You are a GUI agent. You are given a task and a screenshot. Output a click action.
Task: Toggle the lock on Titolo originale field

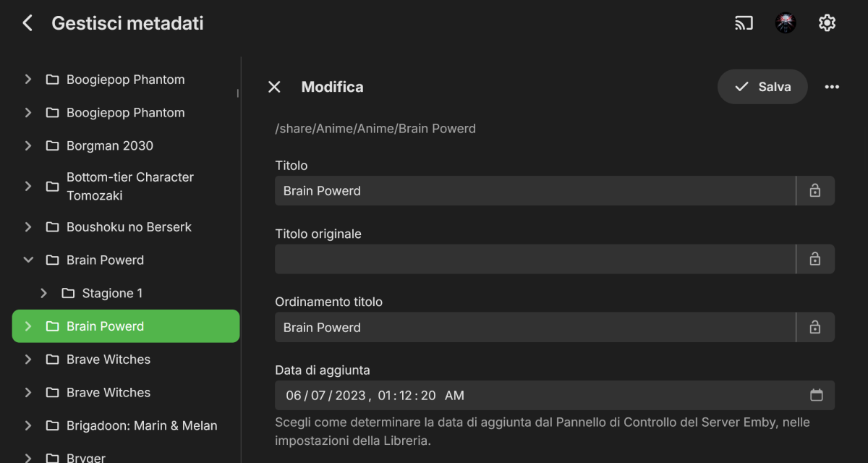point(815,259)
